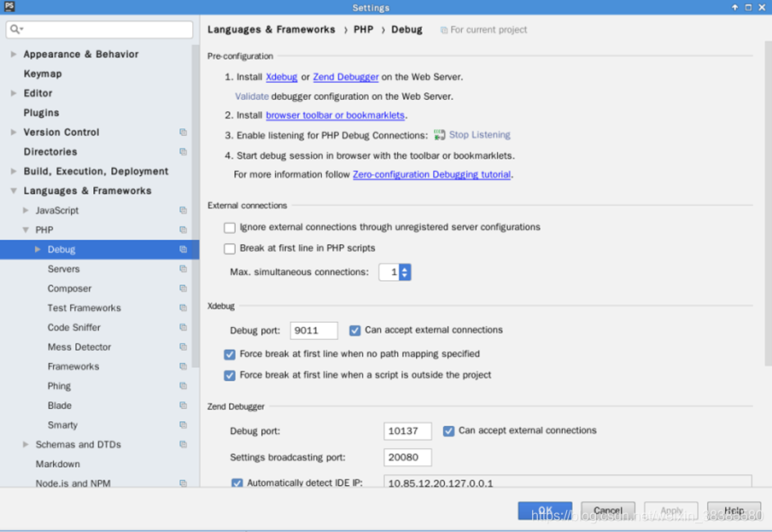Click project-level icon beside Code Sniffer
The image size is (772, 532).
click(183, 327)
